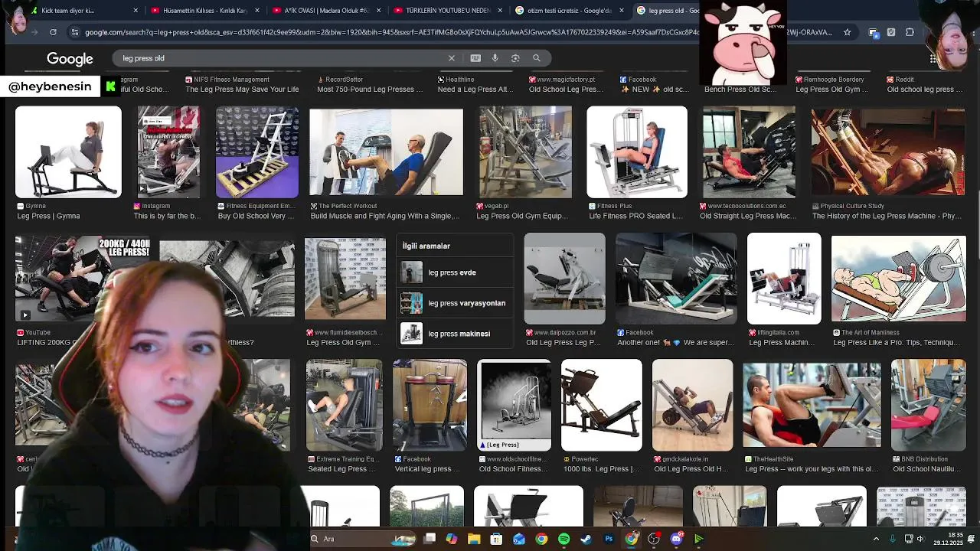Open the Instagram leg press video thumbnail

tap(168, 152)
